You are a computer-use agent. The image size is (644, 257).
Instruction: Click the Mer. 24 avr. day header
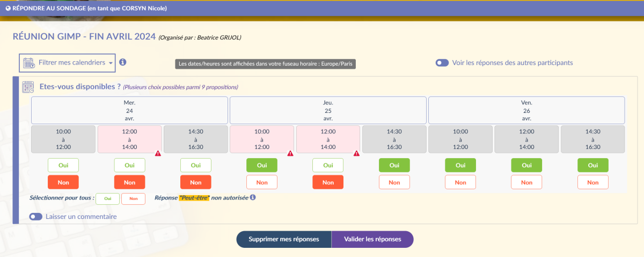point(129,110)
